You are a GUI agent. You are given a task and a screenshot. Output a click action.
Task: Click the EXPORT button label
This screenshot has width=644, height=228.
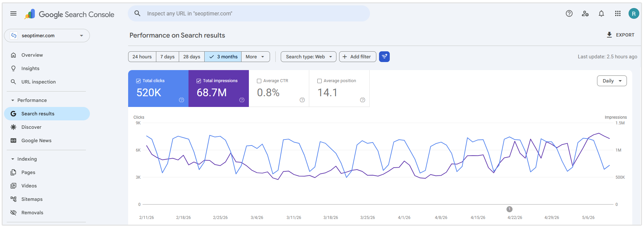click(625, 35)
